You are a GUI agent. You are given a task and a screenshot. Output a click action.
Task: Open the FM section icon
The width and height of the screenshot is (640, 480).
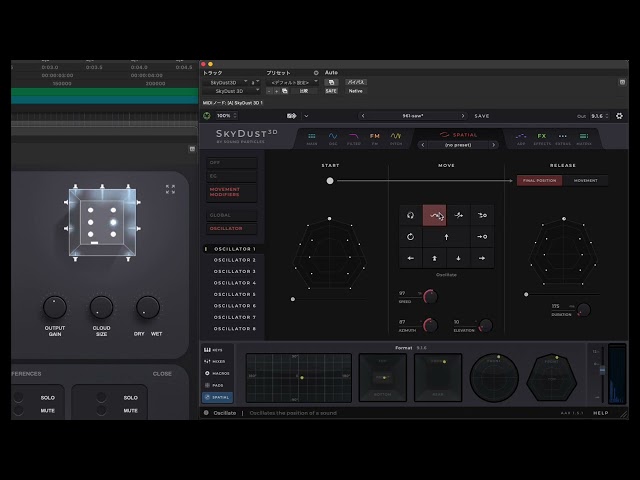click(375, 138)
